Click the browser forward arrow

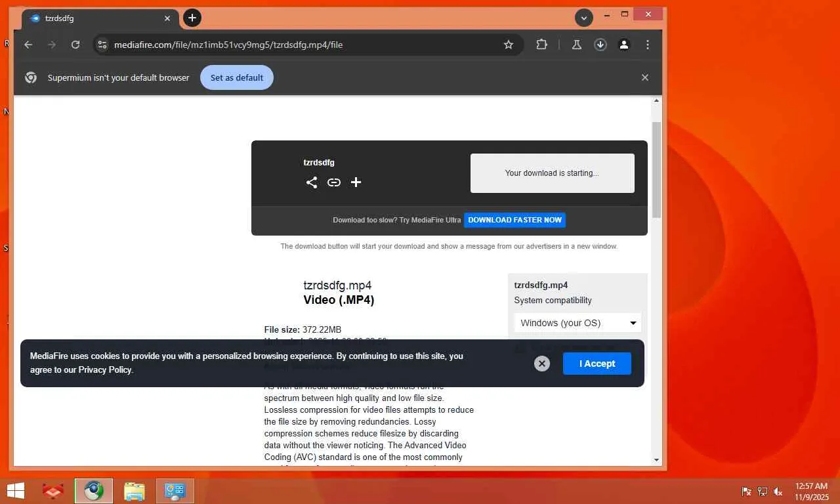pyautogui.click(x=52, y=45)
